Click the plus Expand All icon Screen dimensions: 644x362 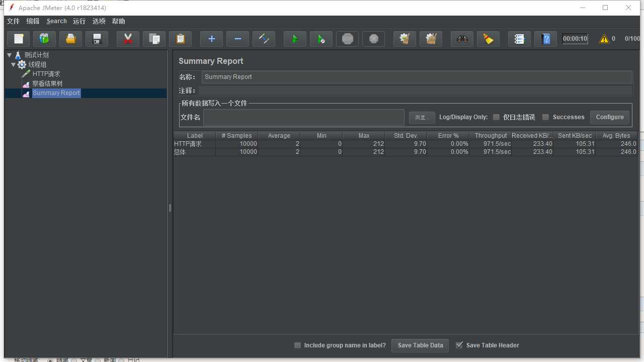pos(212,39)
